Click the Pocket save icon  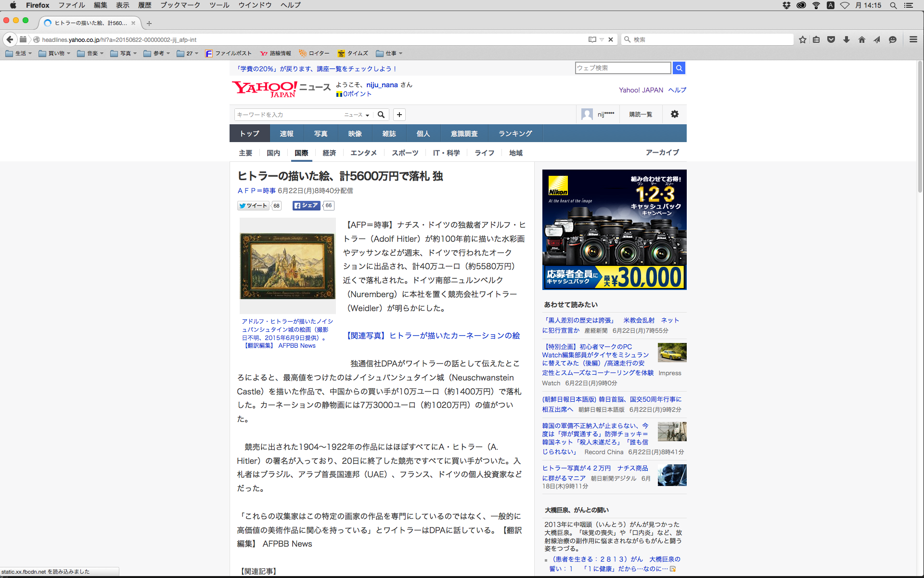[x=831, y=39]
